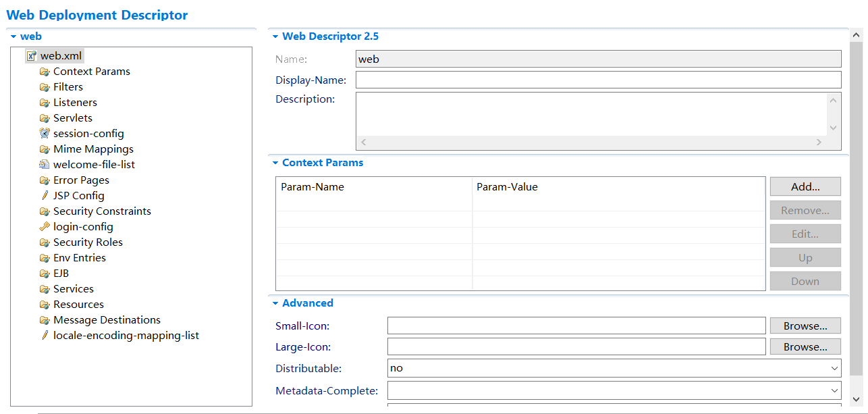This screenshot has width=868, height=414.
Task: Click the Up button
Action: pos(805,257)
